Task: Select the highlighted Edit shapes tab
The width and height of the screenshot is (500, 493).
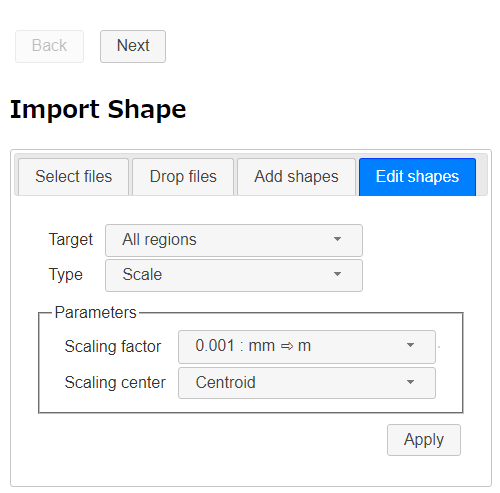Action: click(417, 177)
